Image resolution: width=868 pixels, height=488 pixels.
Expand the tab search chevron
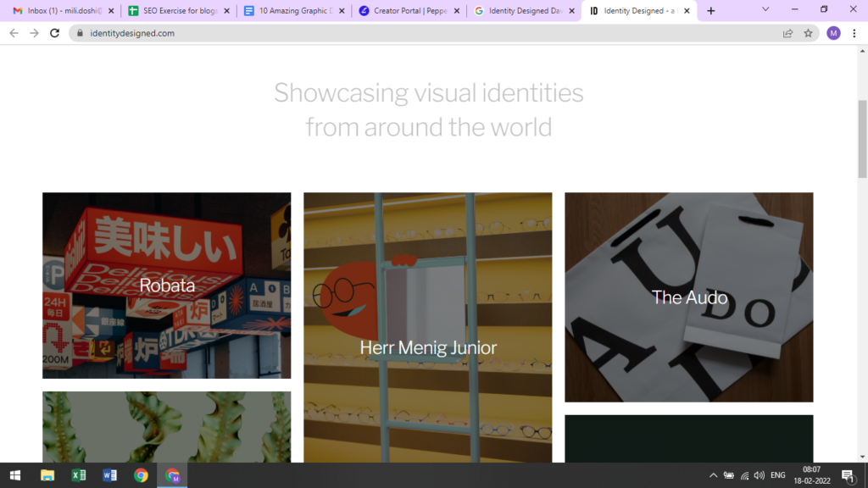pyautogui.click(x=765, y=9)
